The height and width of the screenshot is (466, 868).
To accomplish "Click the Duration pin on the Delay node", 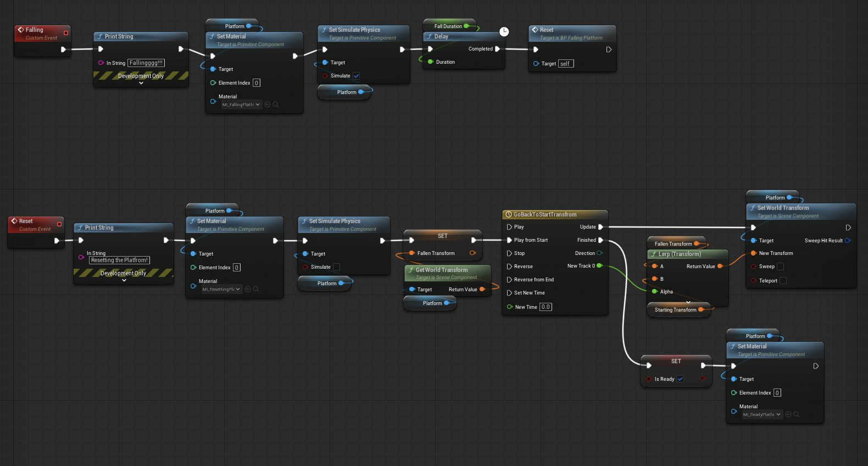I will (431, 62).
